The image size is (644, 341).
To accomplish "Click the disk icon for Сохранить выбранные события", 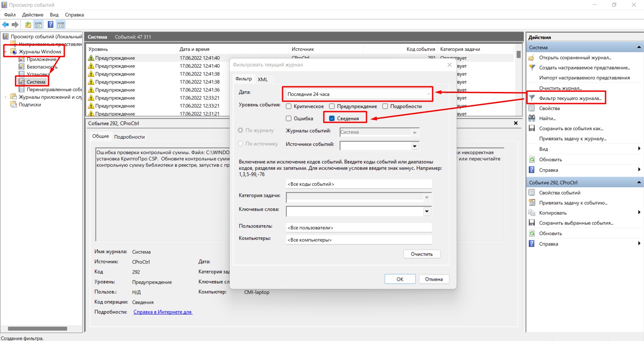I will [532, 223].
